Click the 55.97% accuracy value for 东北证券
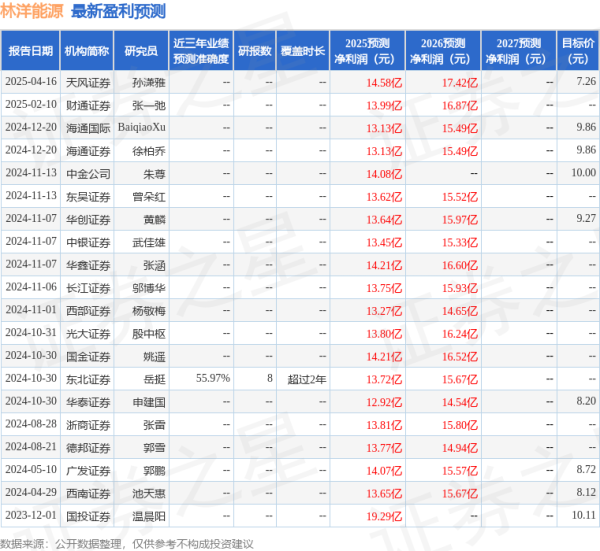The image size is (600, 551). [213, 378]
